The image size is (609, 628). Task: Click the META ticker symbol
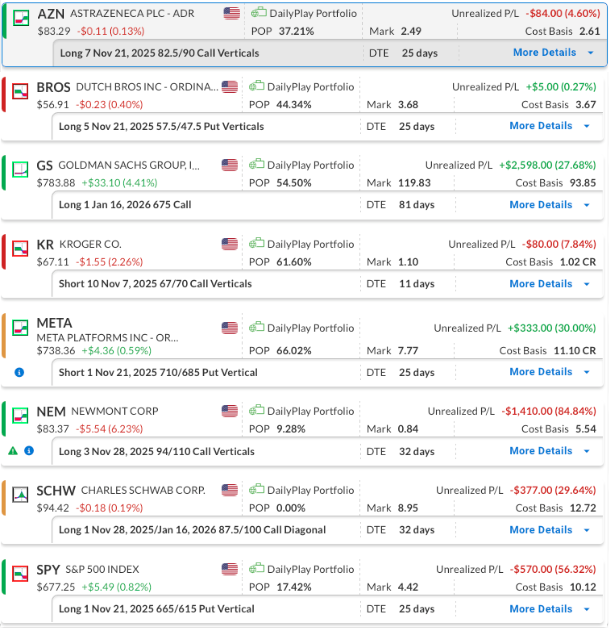coord(54,323)
